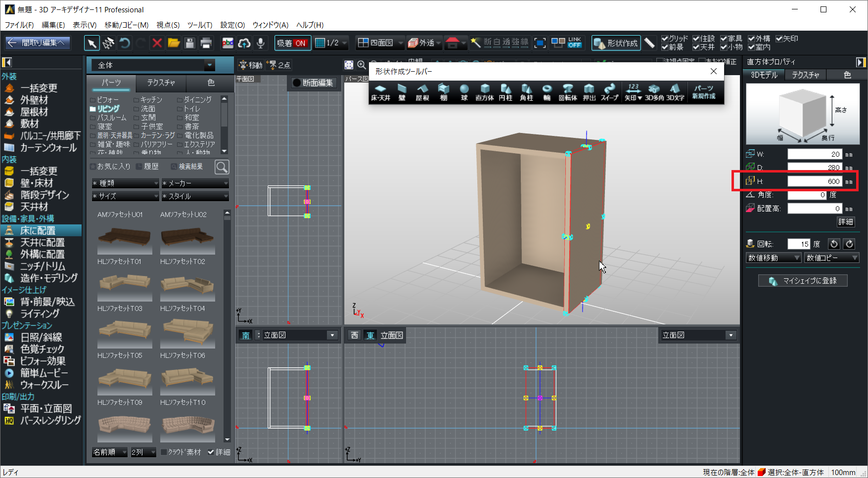Select the 直方体 cuboid shape tool
868x478 pixels.
485,92
